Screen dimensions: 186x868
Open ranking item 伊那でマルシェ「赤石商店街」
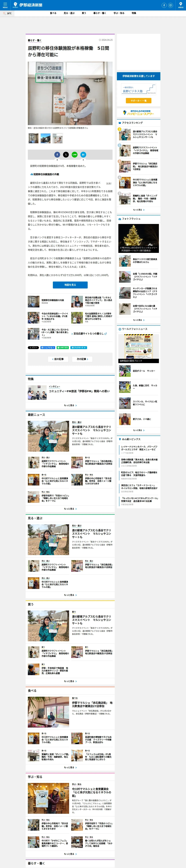click(x=138, y=167)
